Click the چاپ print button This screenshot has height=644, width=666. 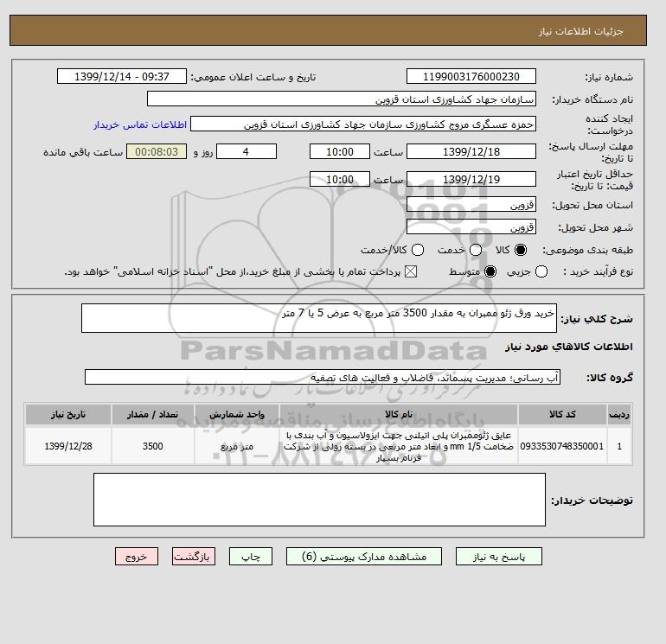251,557
